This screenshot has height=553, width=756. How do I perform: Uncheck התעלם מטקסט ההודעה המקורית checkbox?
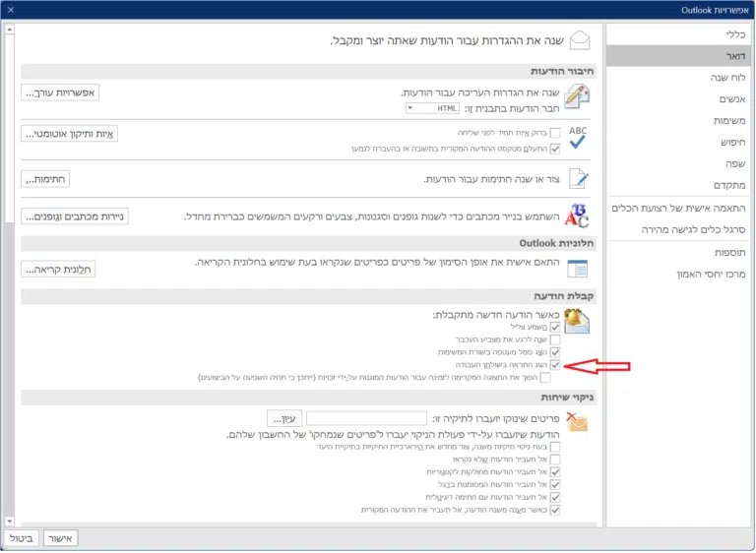555,149
